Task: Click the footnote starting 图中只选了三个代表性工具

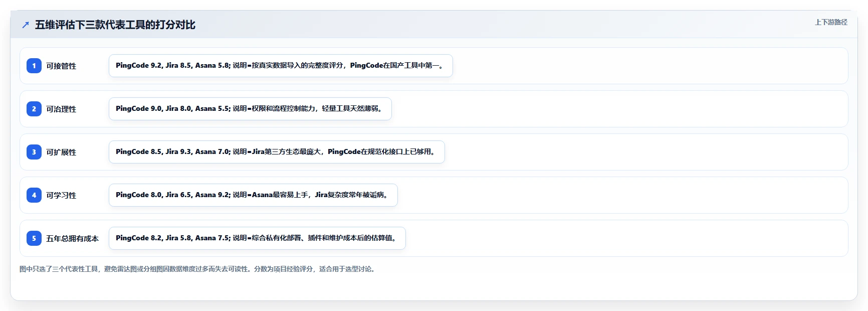Action: (x=198, y=269)
